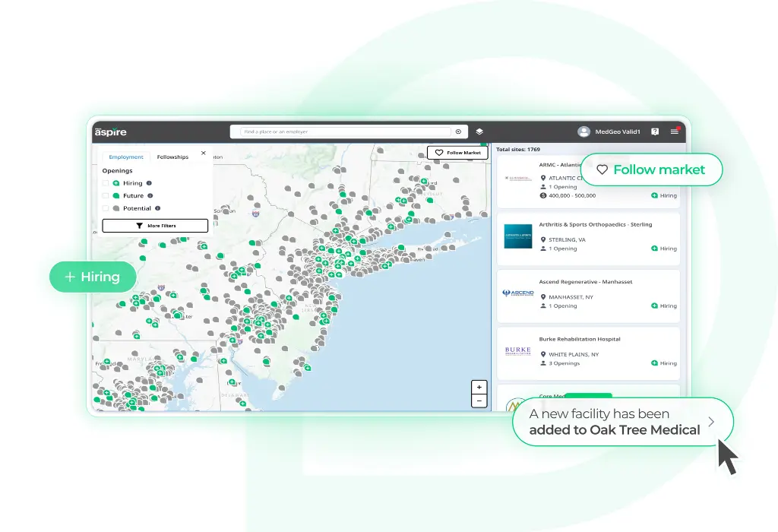Click the info icon next to Potential
The height and width of the screenshot is (532, 778).
coord(157,208)
